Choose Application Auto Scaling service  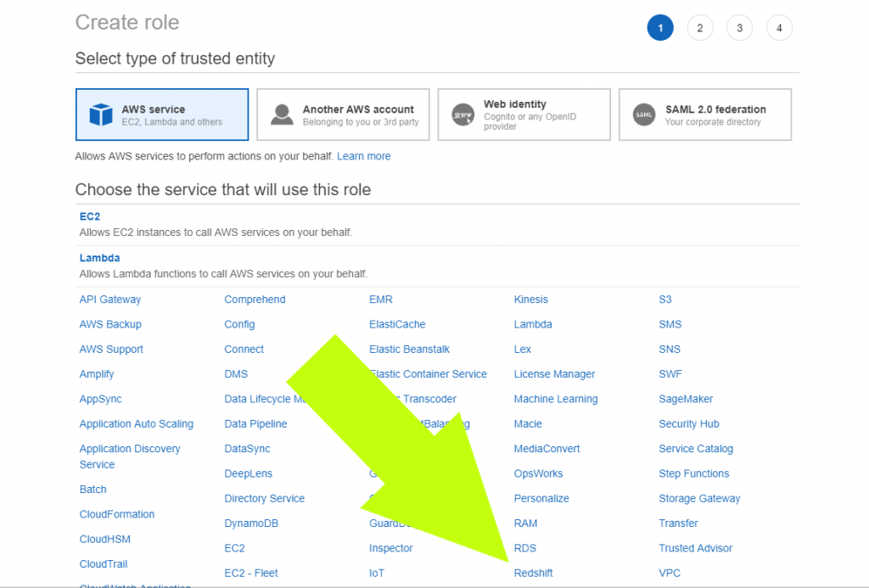click(137, 424)
